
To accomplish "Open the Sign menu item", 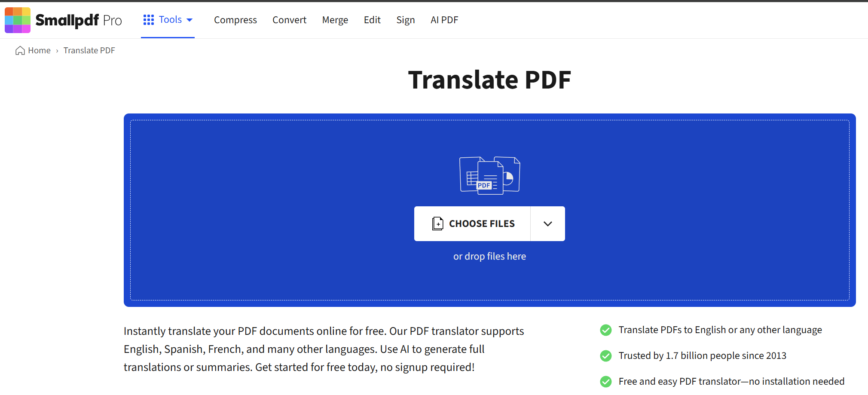I will pyautogui.click(x=406, y=20).
